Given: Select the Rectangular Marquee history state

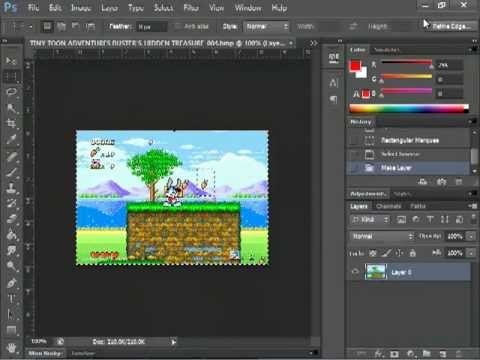Looking at the screenshot, I should tap(409, 140).
